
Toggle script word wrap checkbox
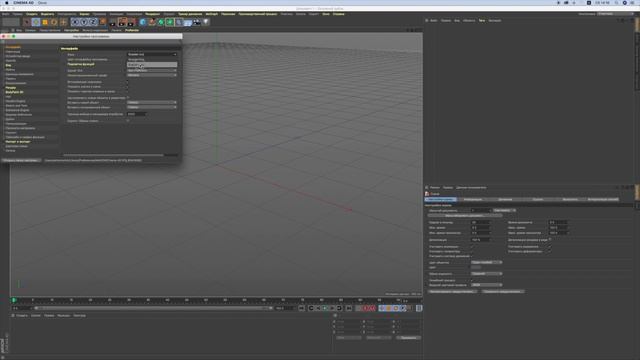[x=127, y=121]
